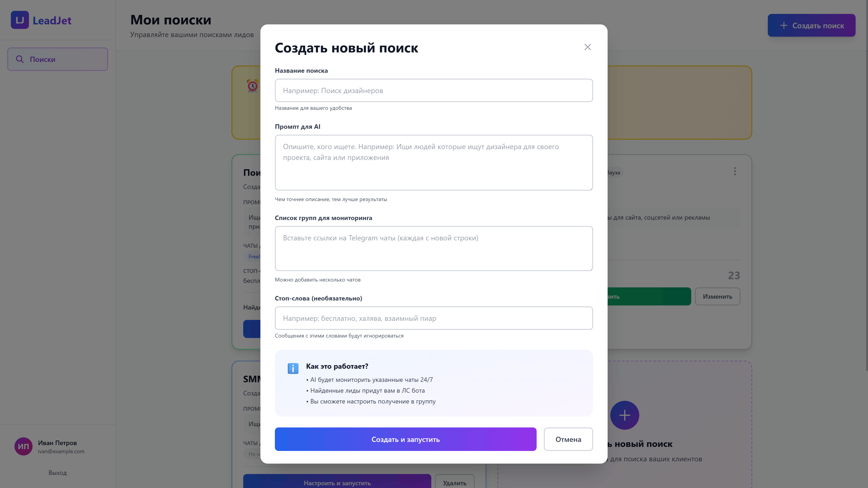Click plus icon on Создать поиск button

[784, 26]
